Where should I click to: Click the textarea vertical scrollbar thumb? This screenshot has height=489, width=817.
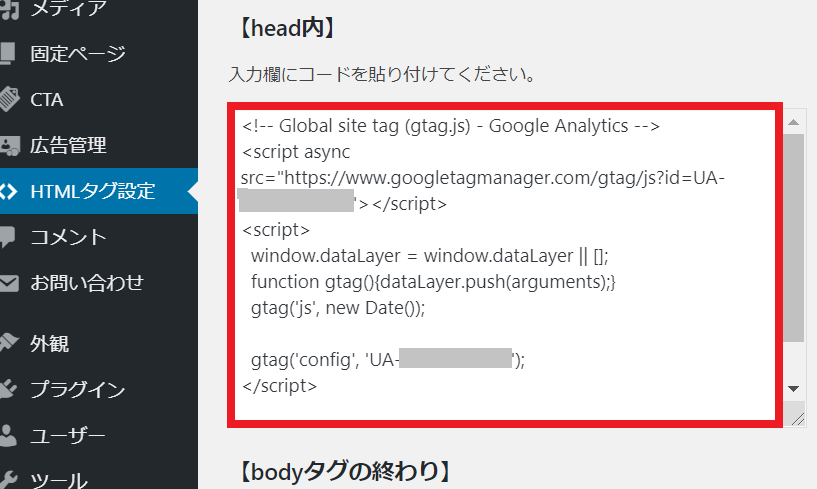point(794,238)
